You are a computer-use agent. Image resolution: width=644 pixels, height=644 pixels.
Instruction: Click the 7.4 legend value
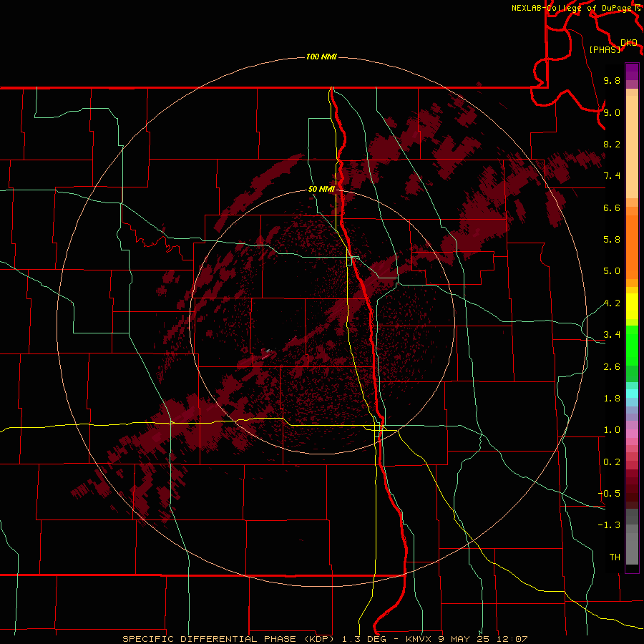(612, 176)
